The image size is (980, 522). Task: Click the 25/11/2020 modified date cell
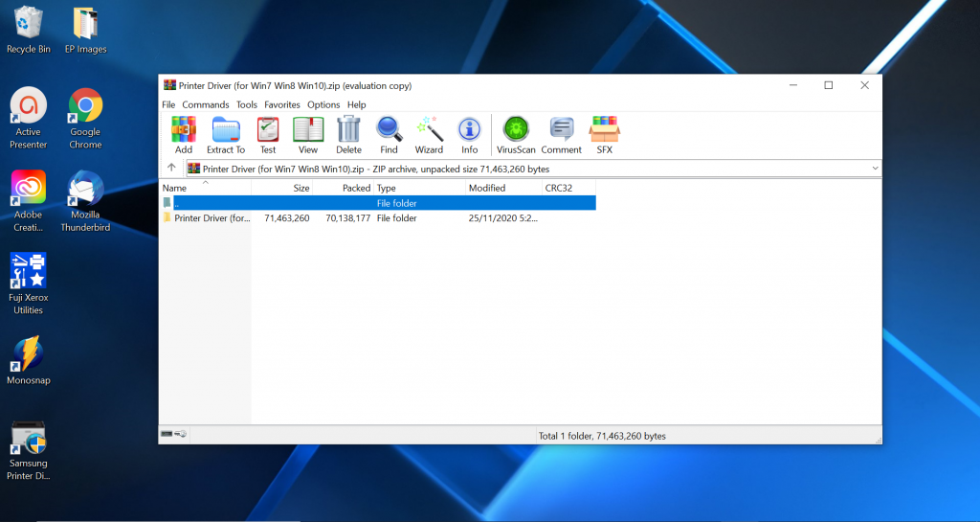coord(503,217)
